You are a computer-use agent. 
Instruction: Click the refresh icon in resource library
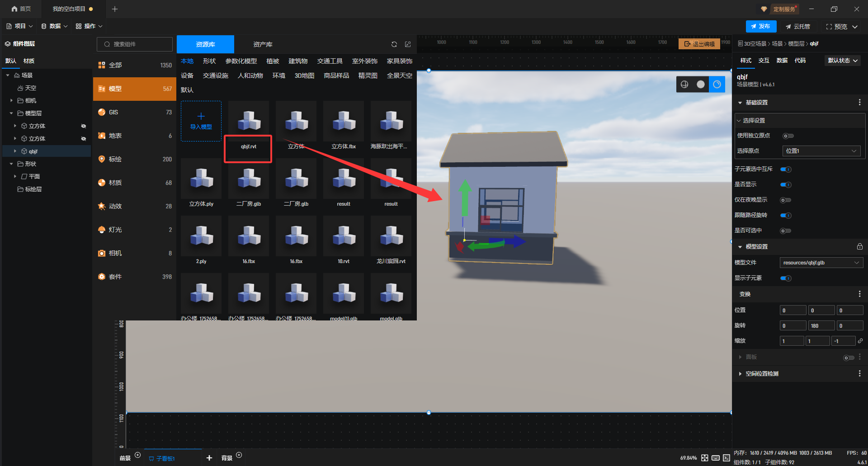coord(394,44)
